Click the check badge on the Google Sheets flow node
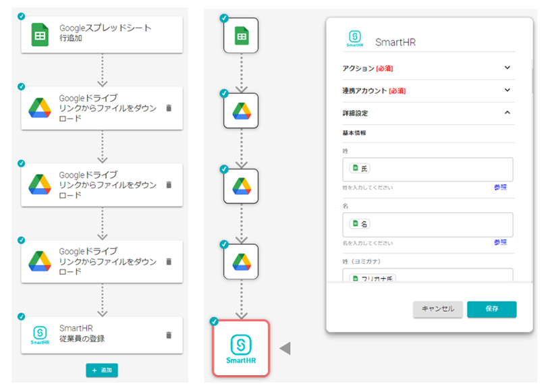Screen dimensions: 548x392 tap(224, 18)
